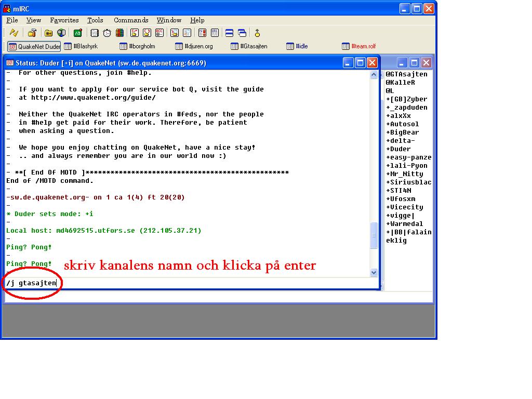Viewport: 532px width, 399px height.
Task: Select +alxXx in the nick list
Action: (x=398, y=116)
